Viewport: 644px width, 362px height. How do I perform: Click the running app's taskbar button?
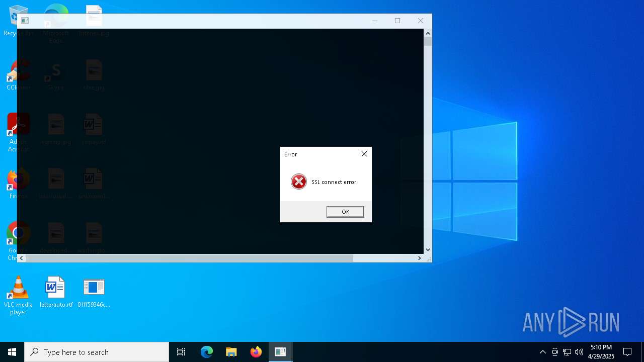(x=280, y=352)
